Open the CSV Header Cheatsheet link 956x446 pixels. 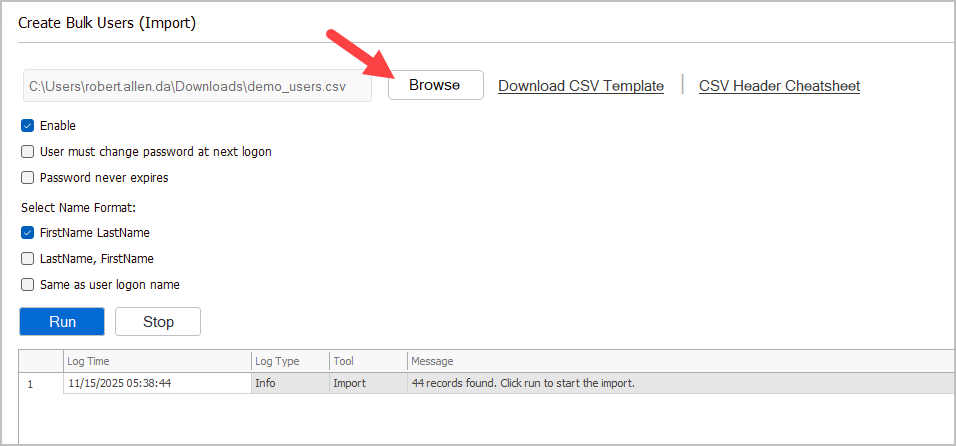click(779, 86)
